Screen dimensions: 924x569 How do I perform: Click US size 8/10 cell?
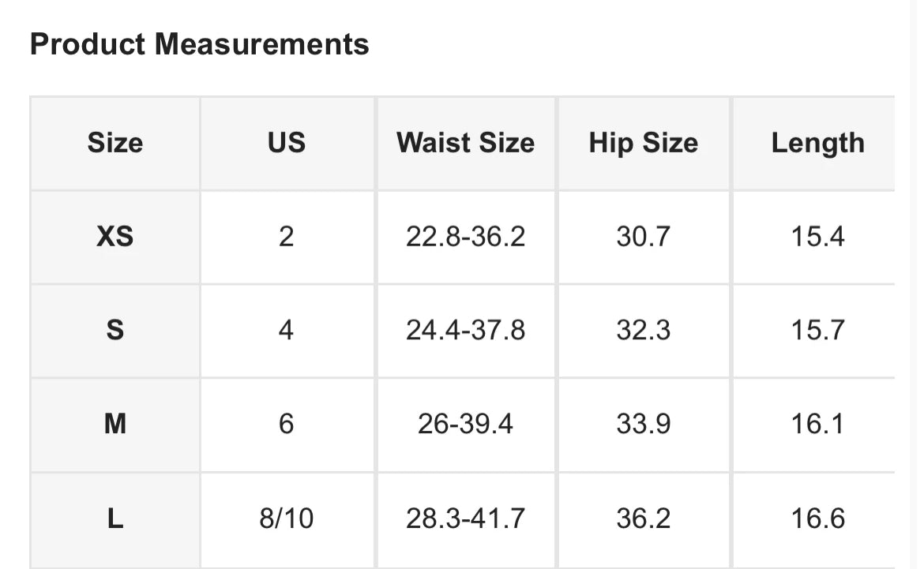pos(287,519)
